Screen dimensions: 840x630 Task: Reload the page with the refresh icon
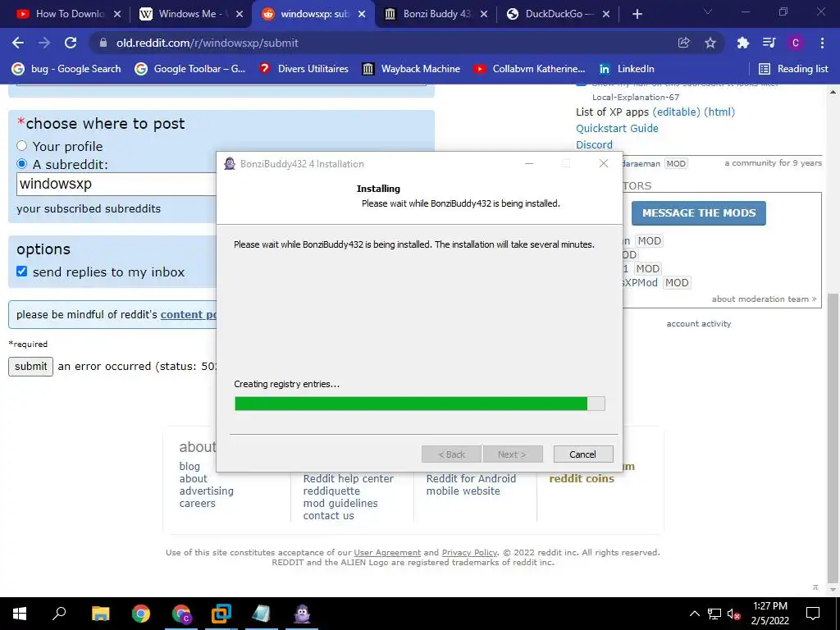click(71, 43)
